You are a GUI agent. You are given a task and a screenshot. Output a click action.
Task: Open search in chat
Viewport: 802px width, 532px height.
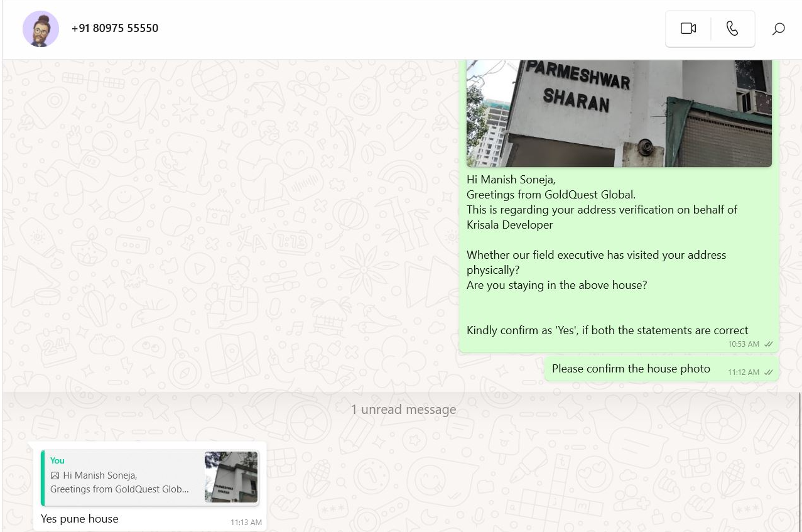click(778, 29)
